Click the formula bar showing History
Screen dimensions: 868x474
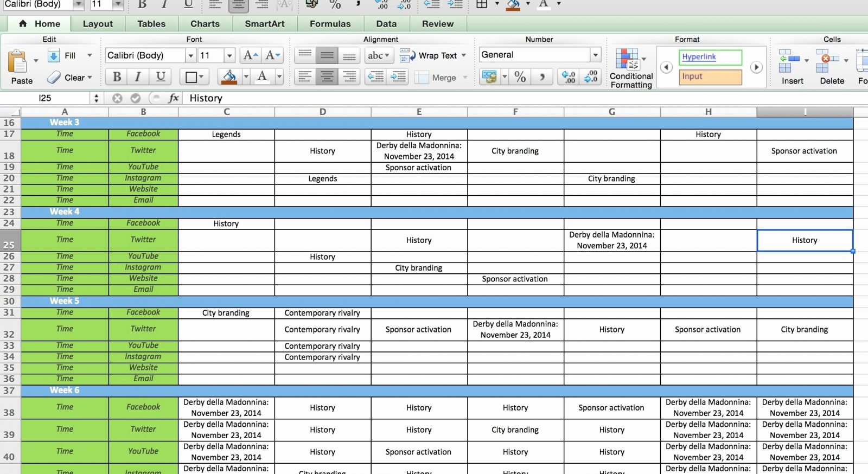pyautogui.click(x=524, y=98)
